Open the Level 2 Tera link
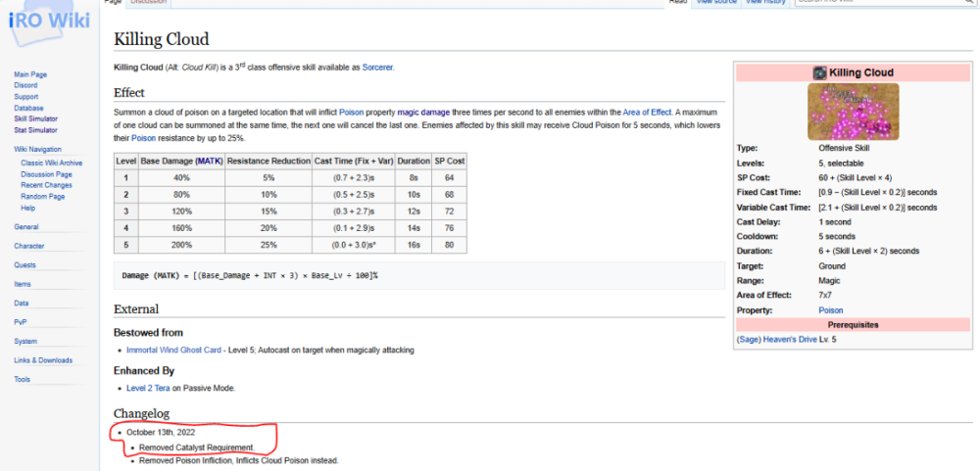Viewport: 980px width, 471px height. click(x=148, y=388)
